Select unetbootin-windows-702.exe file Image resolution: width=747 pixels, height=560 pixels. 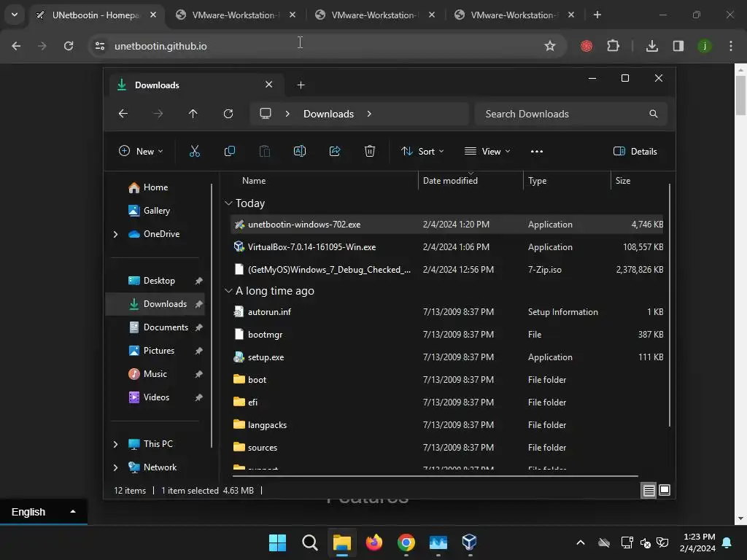pyautogui.click(x=446, y=225)
